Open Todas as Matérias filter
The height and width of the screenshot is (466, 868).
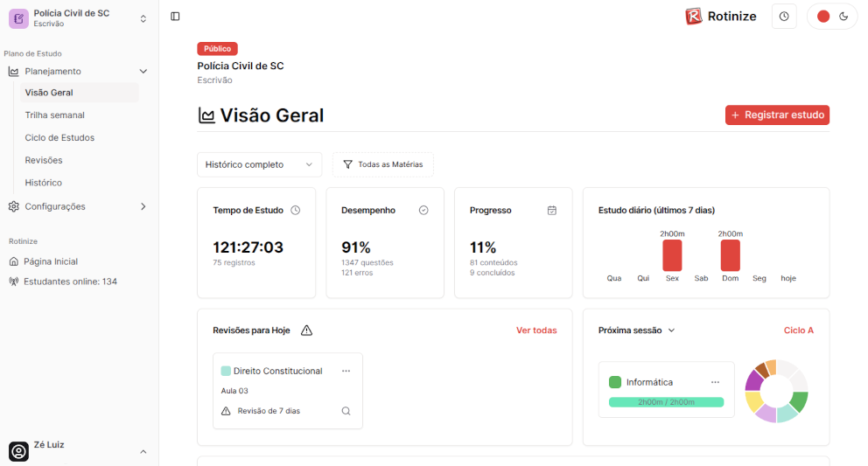point(382,164)
